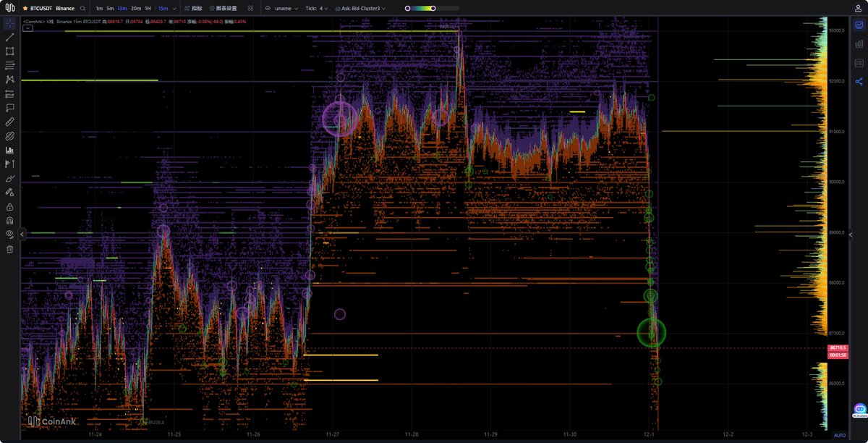868x443 pixels.
Task: Select the comment annotation tool
Action: (10, 108)
